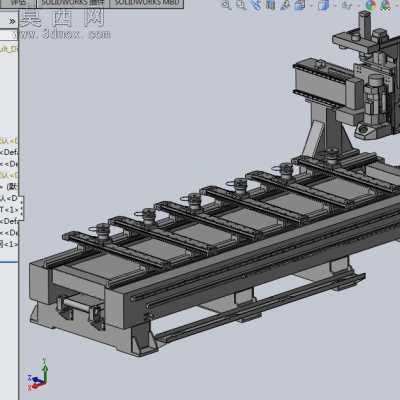Click the Edit Appearance color ball
Image resolution: width=400 pixels, height=400 pixels.
tap(371, 5)
